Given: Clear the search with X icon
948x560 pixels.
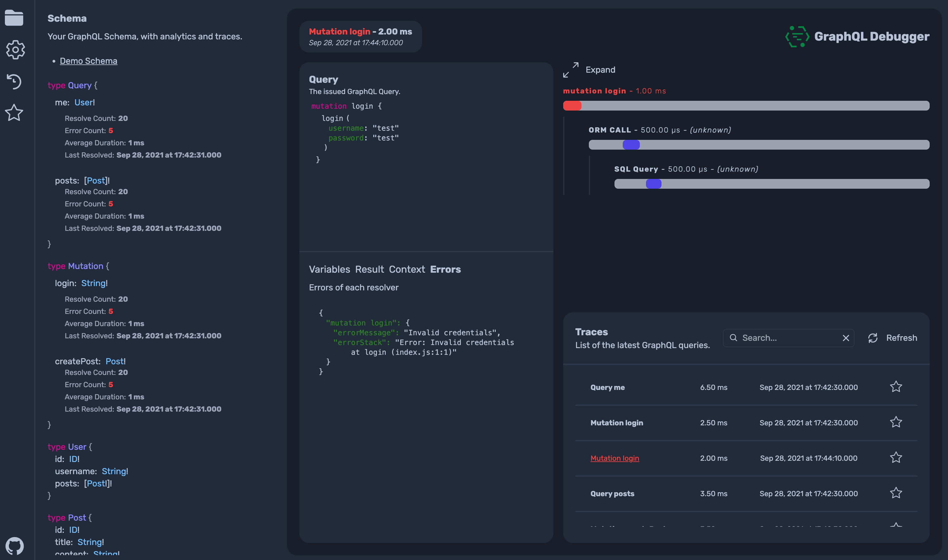Looking at the screenshot, I should 846,338.
